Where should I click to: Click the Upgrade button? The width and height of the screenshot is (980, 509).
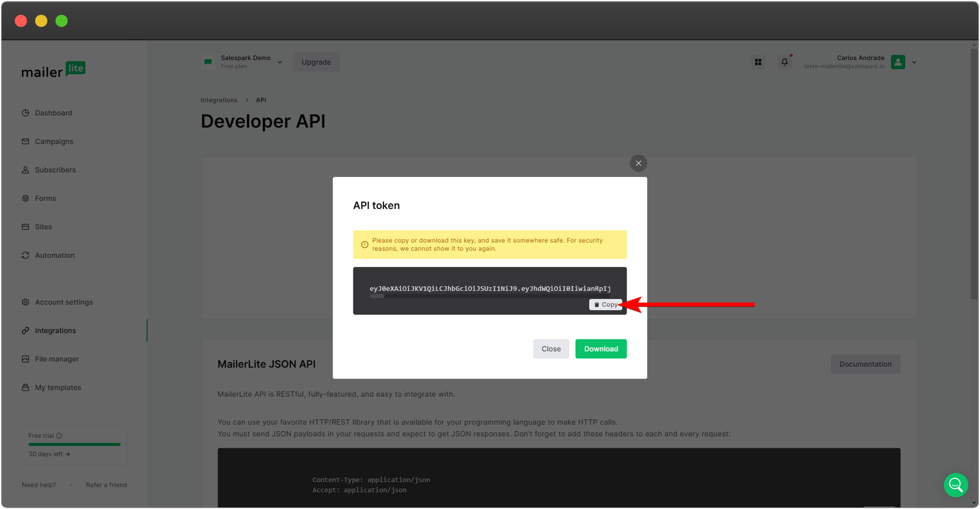pos(316,62)
